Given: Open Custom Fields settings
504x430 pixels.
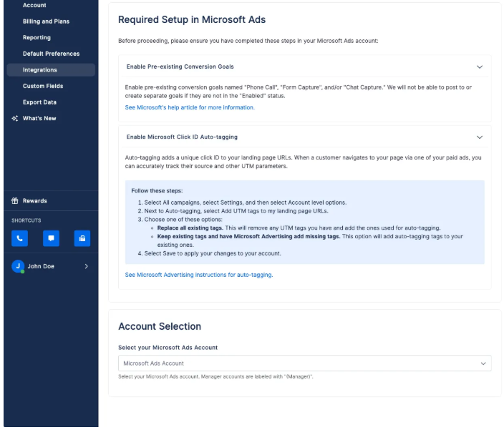Looking at the screenshot, I should point(43,86).
